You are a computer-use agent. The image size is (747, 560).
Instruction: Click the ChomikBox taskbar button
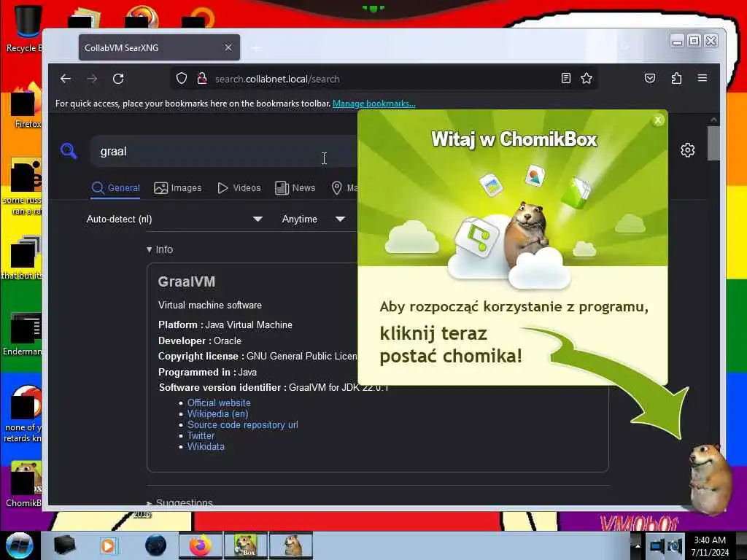[246, 545]
